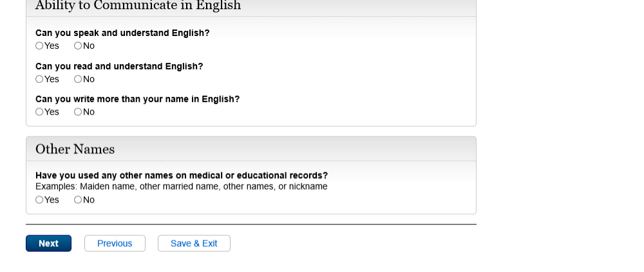Mark No for writing more than your name

(78, 112)
